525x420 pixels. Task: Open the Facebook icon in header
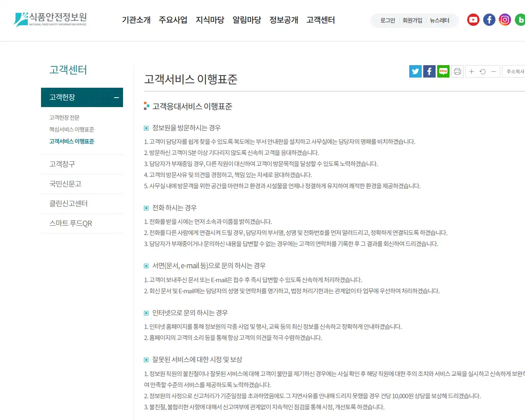click(x=489, y=20)
